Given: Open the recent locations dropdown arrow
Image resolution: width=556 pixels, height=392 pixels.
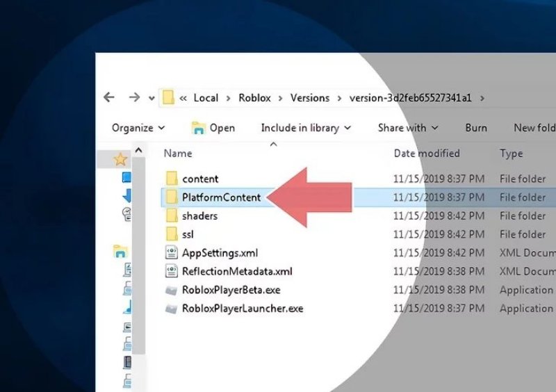Looking at the screenshot, I should [x=152, y=98].
